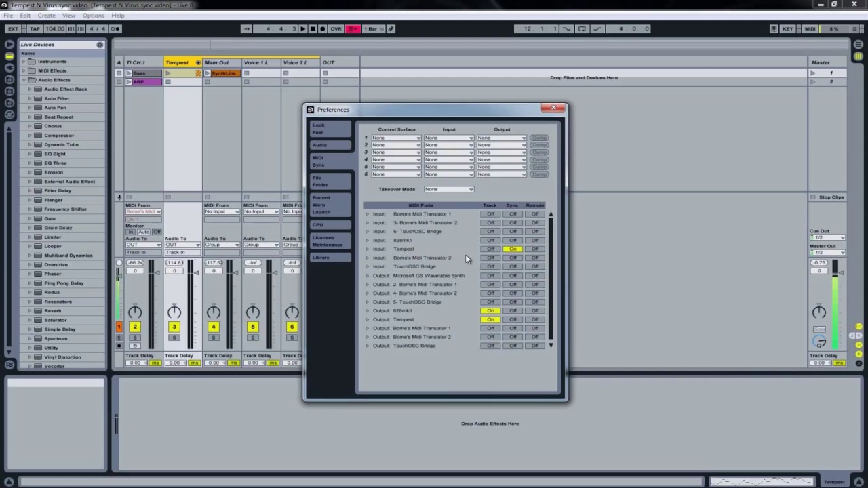
Task: Expand the Compressor device entry
Action: (x=30, y=136)
